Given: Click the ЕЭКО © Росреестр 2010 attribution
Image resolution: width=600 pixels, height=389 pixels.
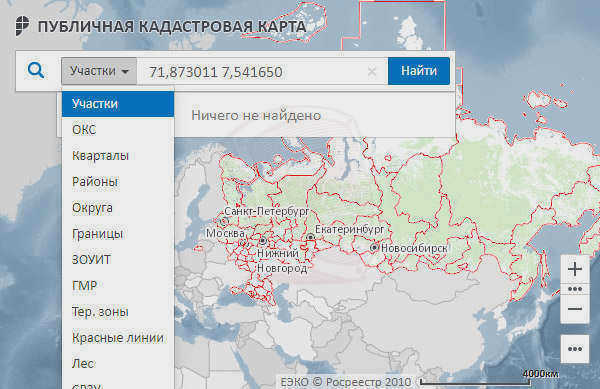Looking at the screenshot, I should tap(346, 382).
